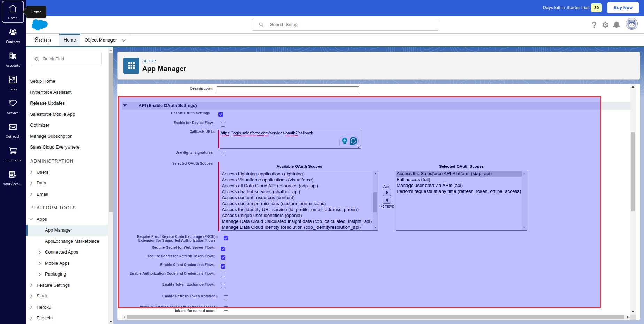Click the Quick Find magnifier icon

point(37,59)
